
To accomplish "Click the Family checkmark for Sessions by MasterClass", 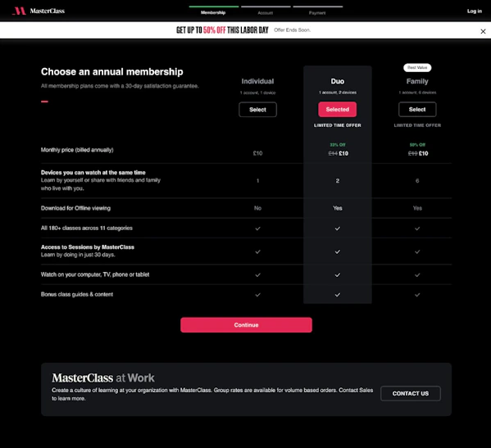I will 417,251.
